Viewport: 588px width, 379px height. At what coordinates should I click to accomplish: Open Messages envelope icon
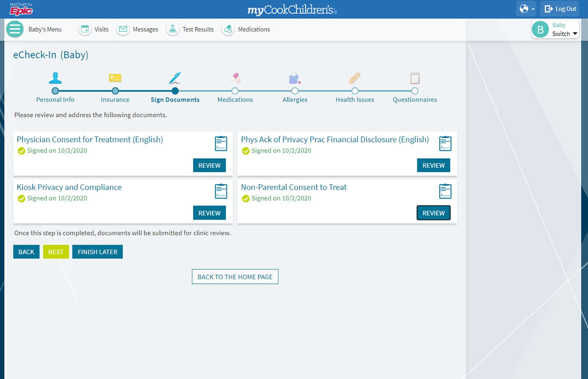pyautogui.click(x=123, y=29)
